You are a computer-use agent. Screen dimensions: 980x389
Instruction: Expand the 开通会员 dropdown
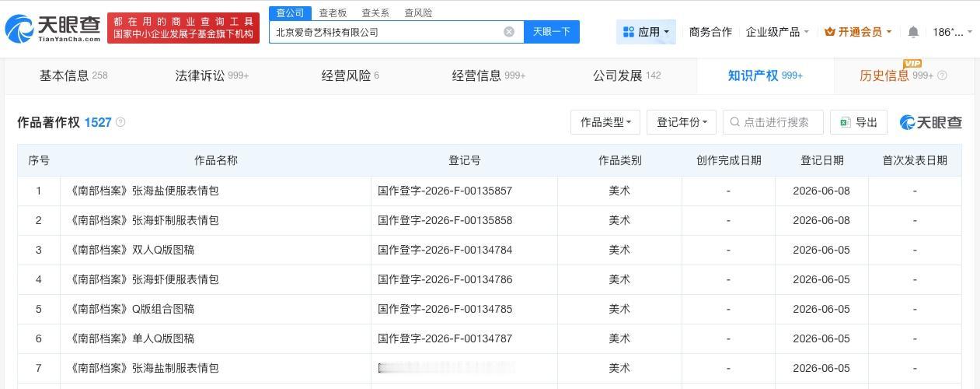(x=858, y=32)
